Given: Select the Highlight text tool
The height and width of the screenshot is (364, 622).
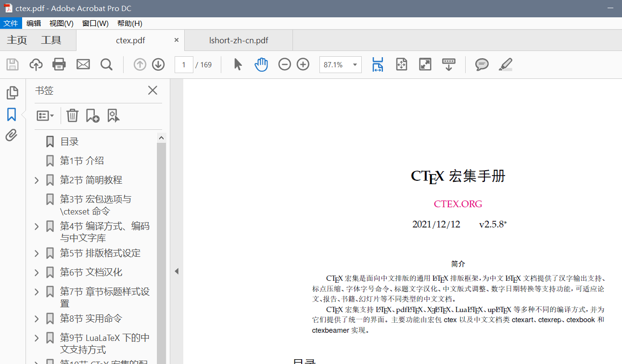Looking at the screenshot, I should [x=506, y=64].
